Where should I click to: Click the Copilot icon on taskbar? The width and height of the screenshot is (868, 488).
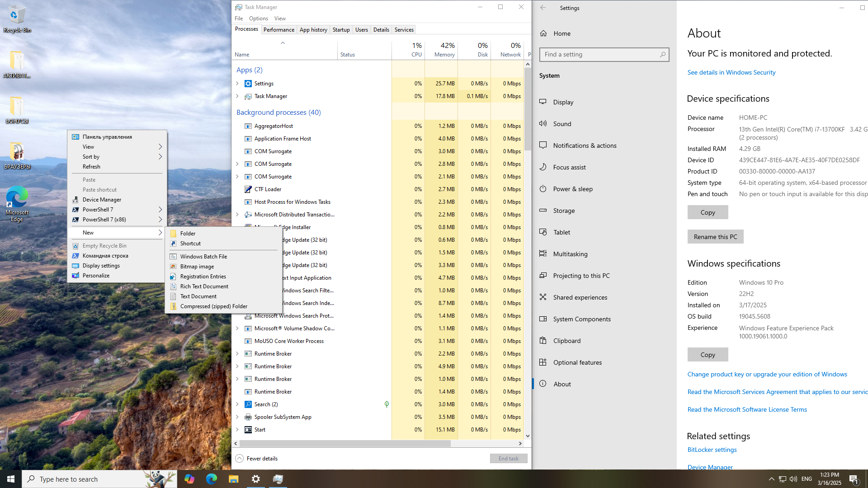[189, 479]
